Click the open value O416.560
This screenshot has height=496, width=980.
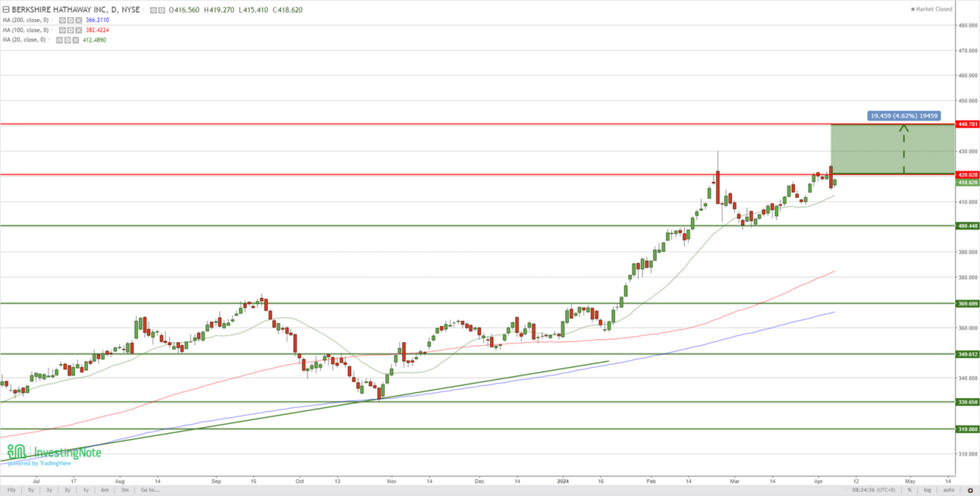(184, 10)
